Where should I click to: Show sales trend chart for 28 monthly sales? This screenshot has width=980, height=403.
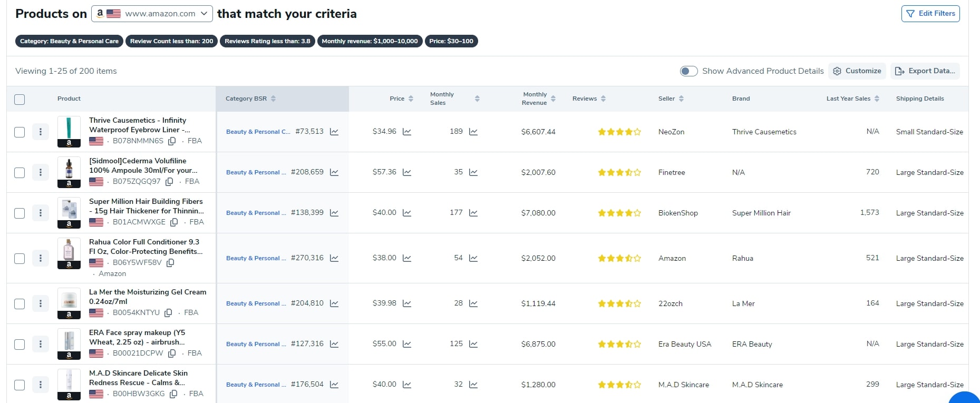tap(473, 303)
